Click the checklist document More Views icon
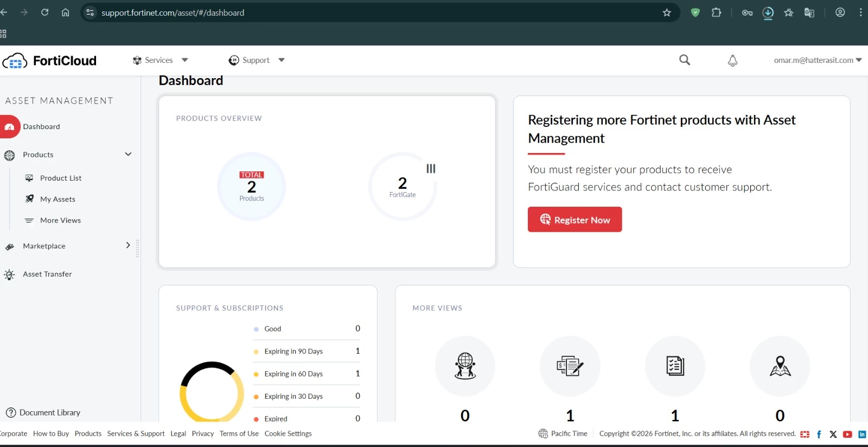868x447 pixels. [675, 366]
